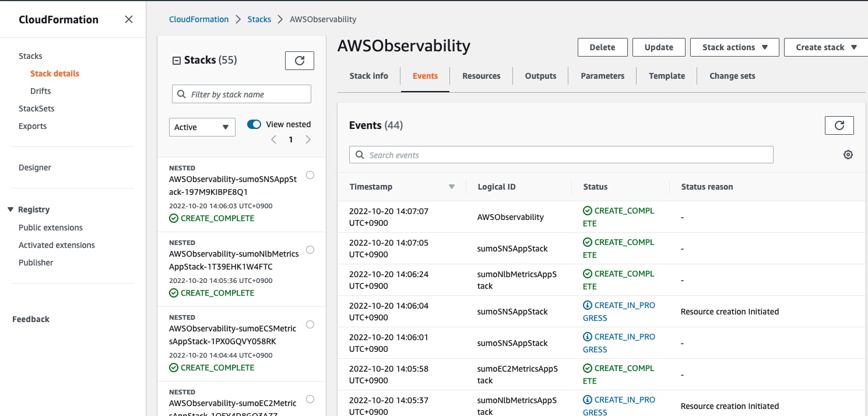Select the sumoSNSAppStack nested stack radio button
The image size is (868, 416).
[x=310, y=175]
